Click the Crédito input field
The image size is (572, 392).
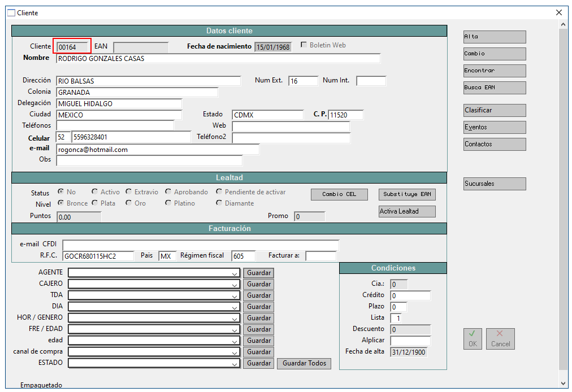pos(410,295)
